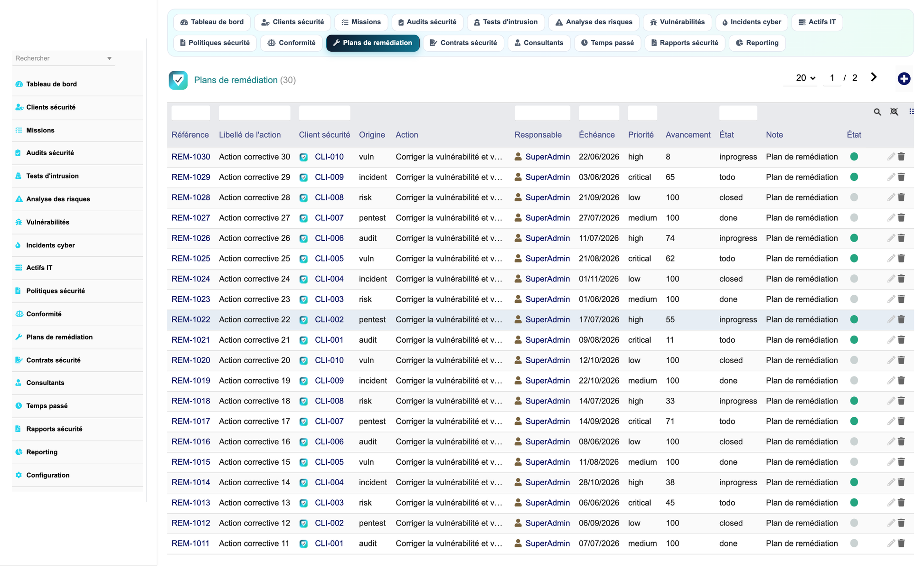Image resolution: width=924 pixels, height=572 pixels.
Task: Edit row REM-1014 with pencil icon
Action: point(891,482)
